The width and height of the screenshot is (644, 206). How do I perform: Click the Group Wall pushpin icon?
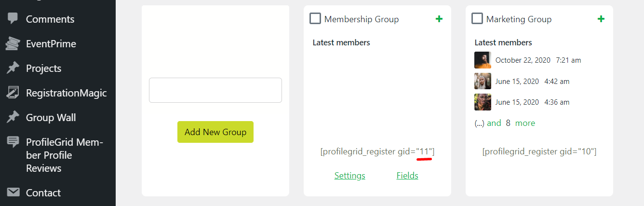tap(13, 117)
